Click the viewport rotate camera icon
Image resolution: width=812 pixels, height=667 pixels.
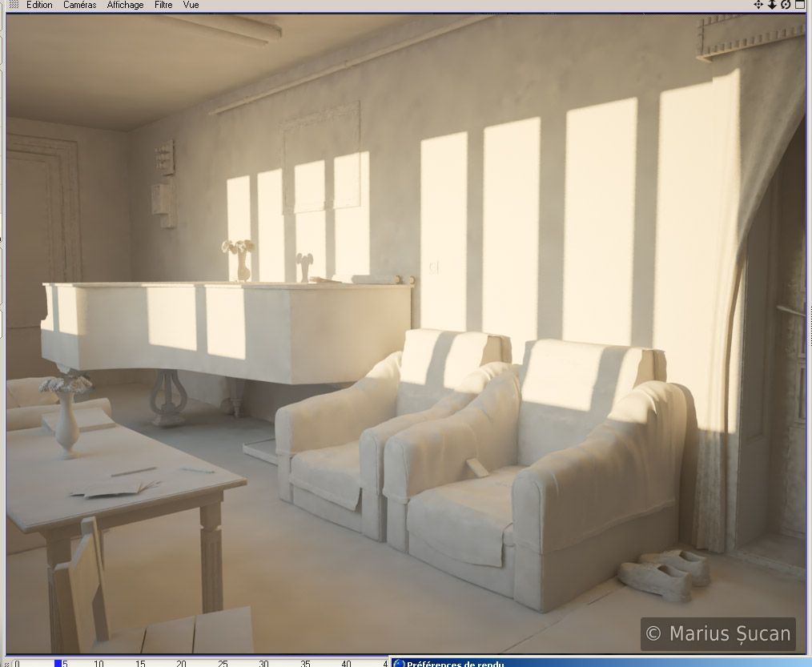tap(786, 5)
